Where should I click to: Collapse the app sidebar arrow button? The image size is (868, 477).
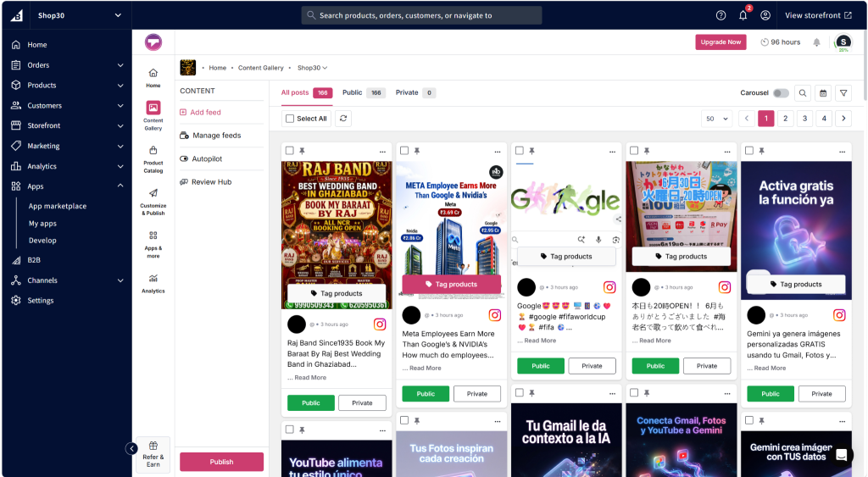coord(131,448)
